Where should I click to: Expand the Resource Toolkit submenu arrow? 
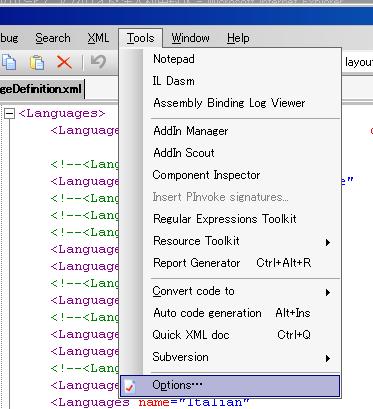point(328,242)
